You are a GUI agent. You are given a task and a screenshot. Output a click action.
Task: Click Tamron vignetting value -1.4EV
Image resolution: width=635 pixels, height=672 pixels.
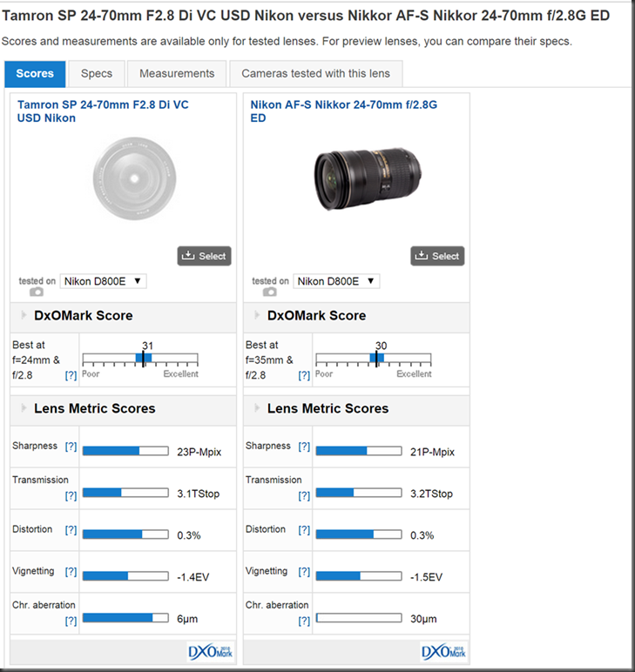click(193, 577)
